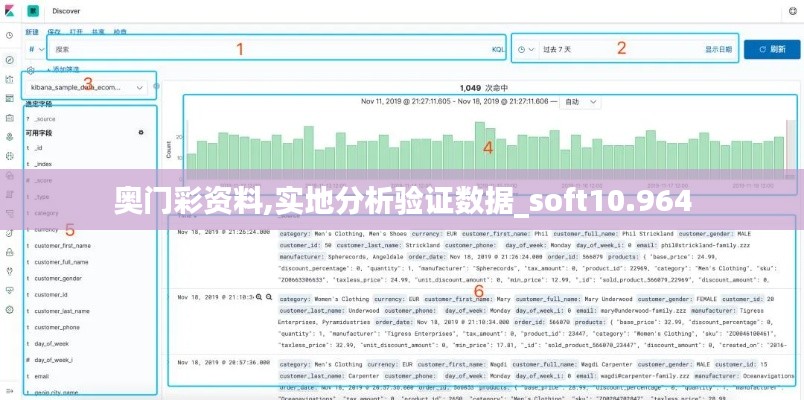The height and width of the screenshot is (400, 804).
Task: Open the Discover compass icon
Action: point(9,60)
